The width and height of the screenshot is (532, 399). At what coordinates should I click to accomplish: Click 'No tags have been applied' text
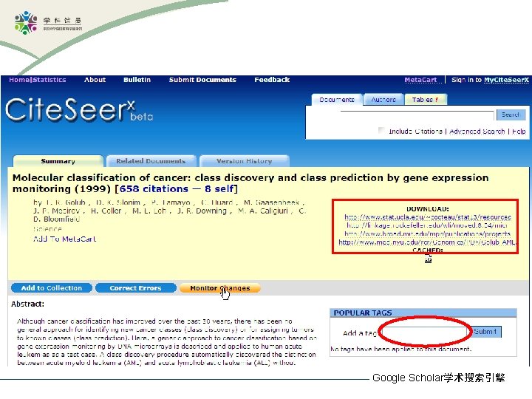(x=400, y=349)
